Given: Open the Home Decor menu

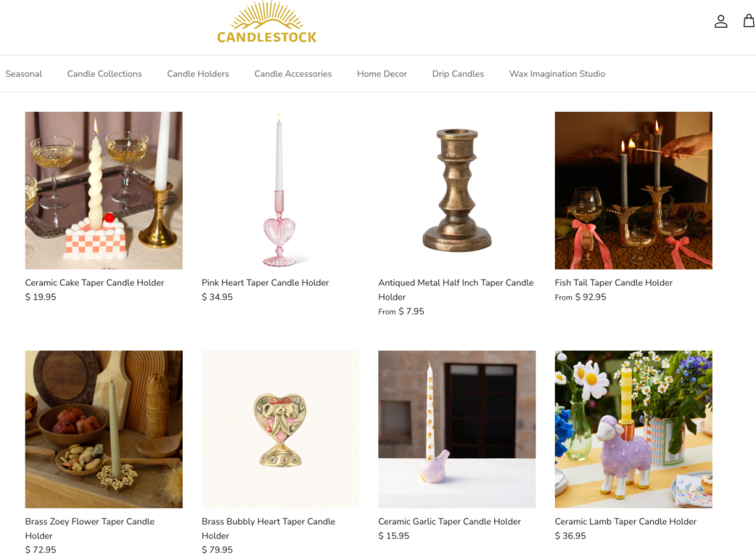Looking at the screenshot, I should 382,74.
